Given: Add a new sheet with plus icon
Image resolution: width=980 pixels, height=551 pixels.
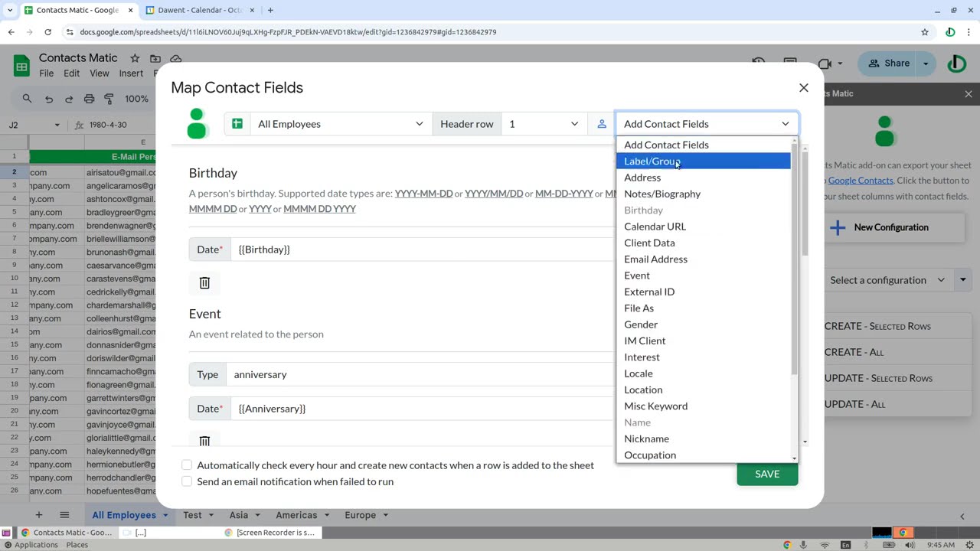Looking at the screenshot, I should (x=38, y=515).
